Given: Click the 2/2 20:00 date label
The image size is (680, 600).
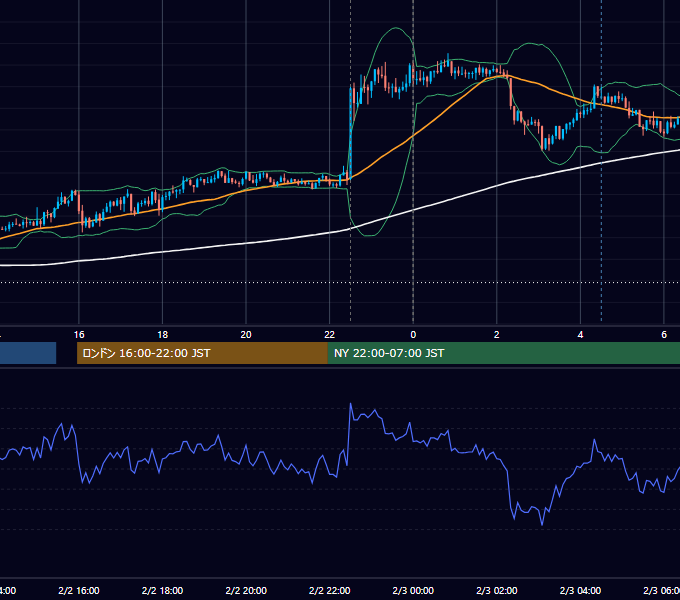Looking at the screenshot, I should 246,590.
